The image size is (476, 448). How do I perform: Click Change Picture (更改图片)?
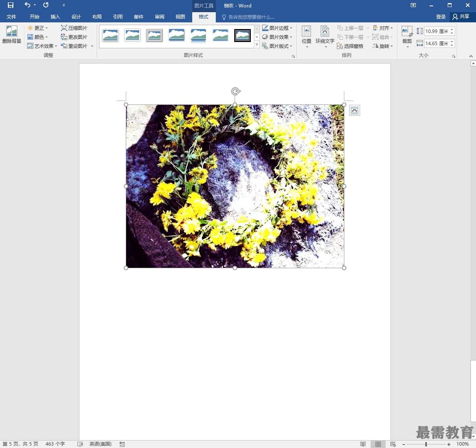(x=74, y=37)
